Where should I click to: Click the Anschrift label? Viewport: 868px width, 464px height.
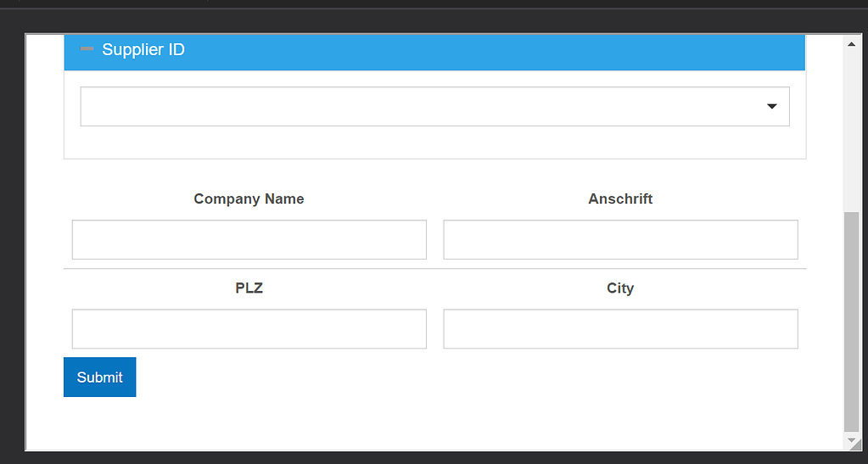coord(620,198)
